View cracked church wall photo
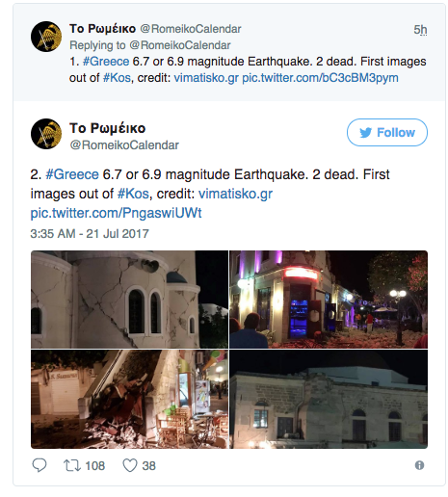The image size is (448, 497). pos(129,300)
